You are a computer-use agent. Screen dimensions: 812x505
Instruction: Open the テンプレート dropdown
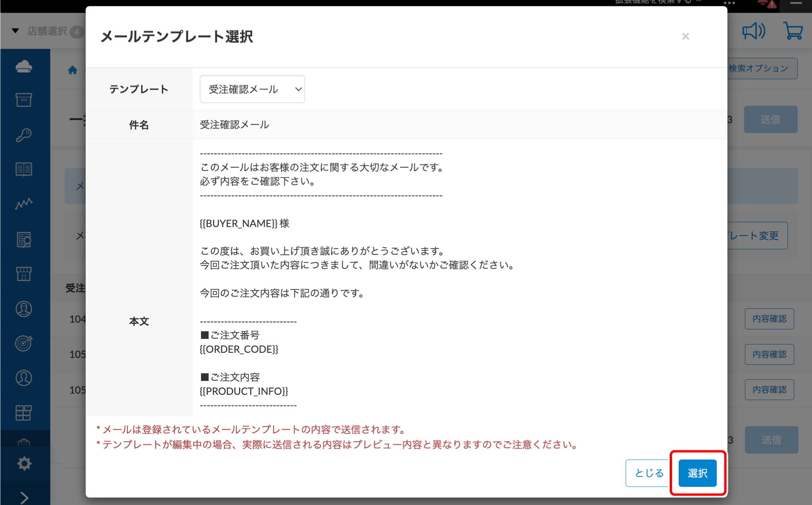252,89
